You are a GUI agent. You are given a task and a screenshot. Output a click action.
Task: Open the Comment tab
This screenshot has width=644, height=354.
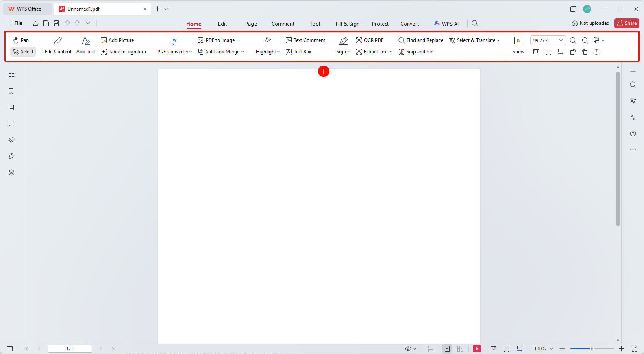(x=283, y=24)
